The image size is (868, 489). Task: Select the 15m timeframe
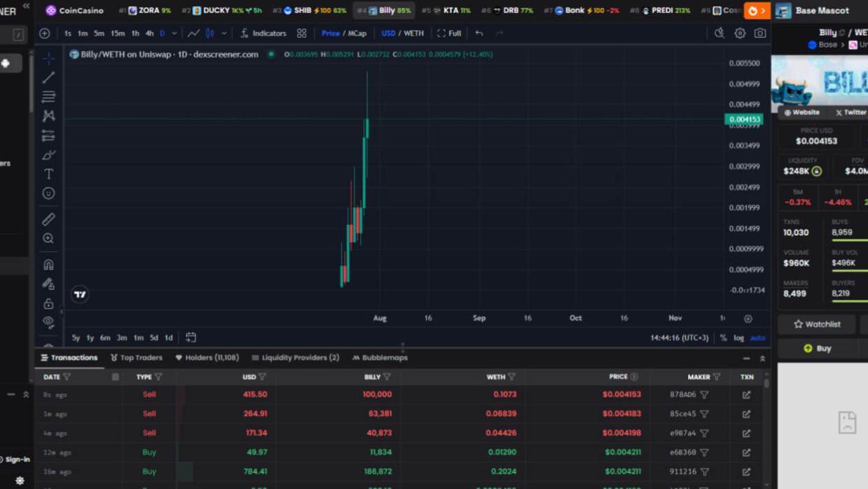pos(118,33)
